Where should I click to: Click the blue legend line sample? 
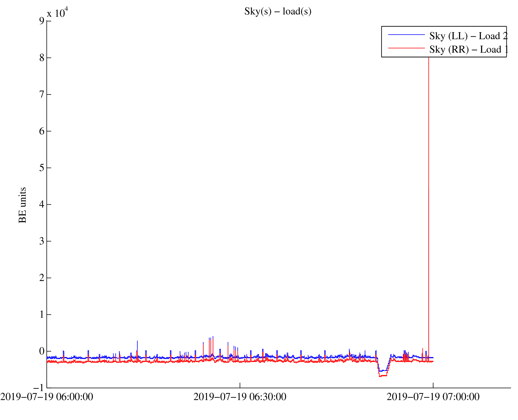click(406, 35)
